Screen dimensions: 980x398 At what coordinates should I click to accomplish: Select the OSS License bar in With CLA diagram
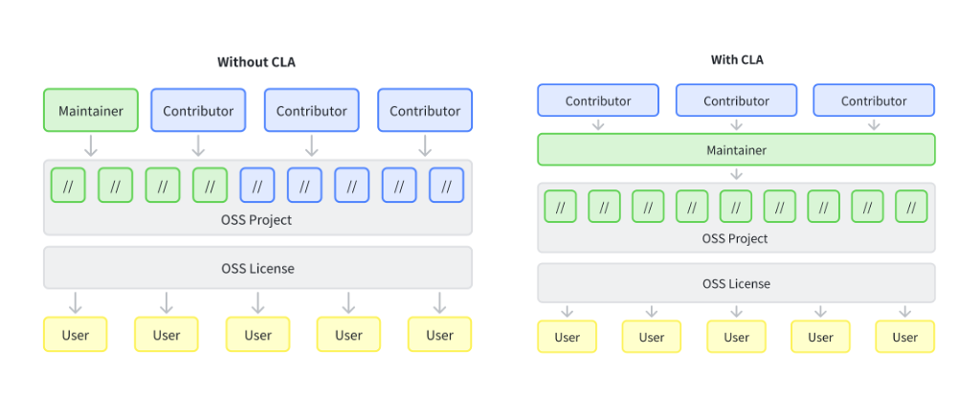(x=736, y=283)
